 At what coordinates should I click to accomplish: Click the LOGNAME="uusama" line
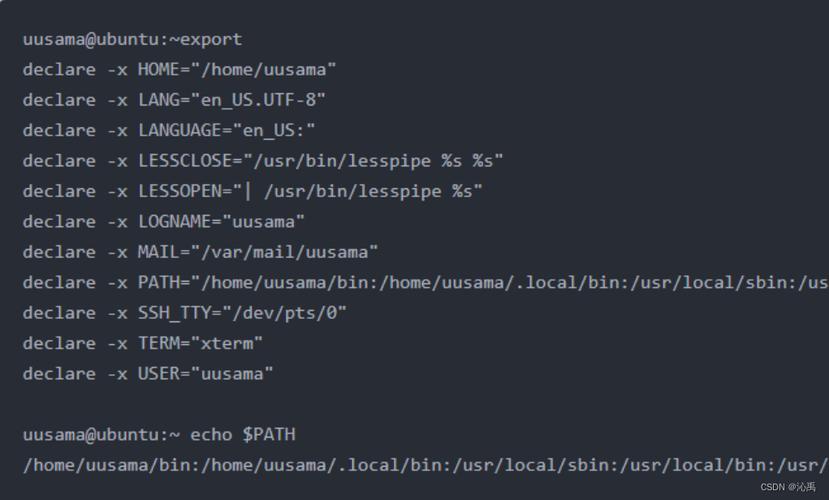coord(163,222)
